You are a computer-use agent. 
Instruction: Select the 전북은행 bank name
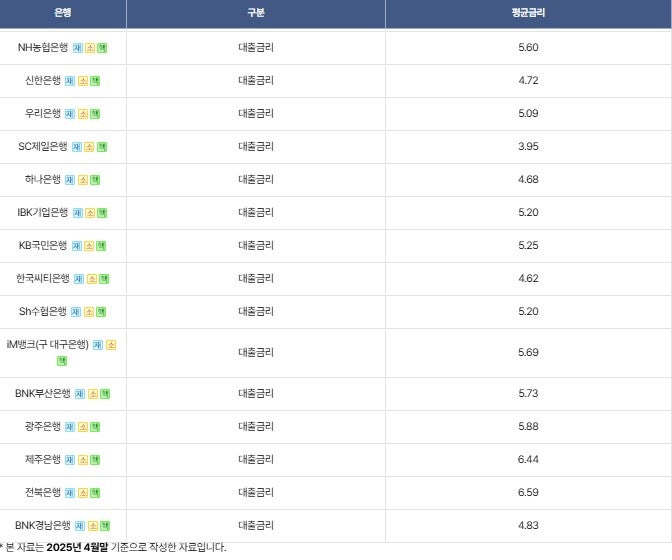[x=43, y=492]
